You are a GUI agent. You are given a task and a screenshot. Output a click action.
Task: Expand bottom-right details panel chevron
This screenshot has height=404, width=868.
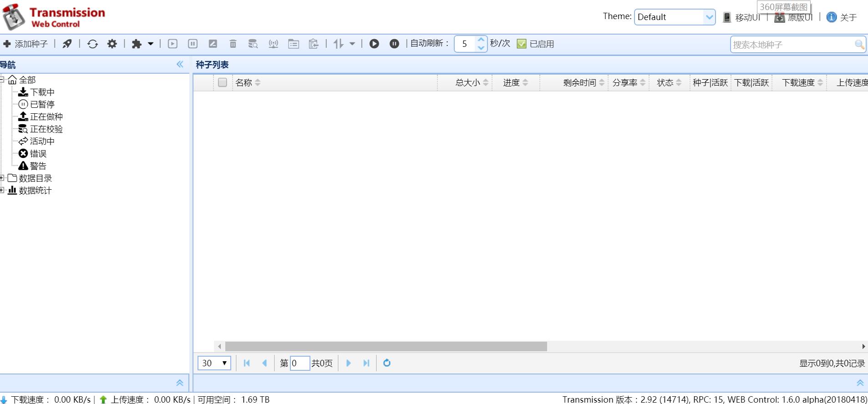tap(860, 383)
